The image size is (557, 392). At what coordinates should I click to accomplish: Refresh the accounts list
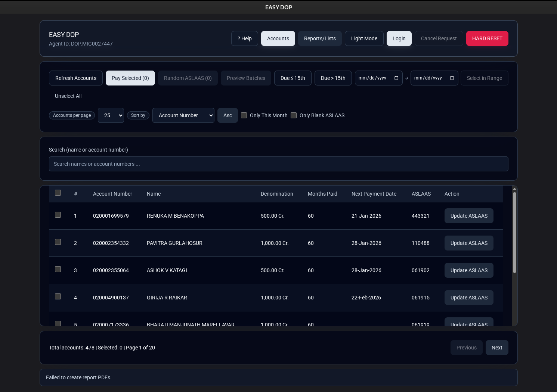tap(75, 78)
